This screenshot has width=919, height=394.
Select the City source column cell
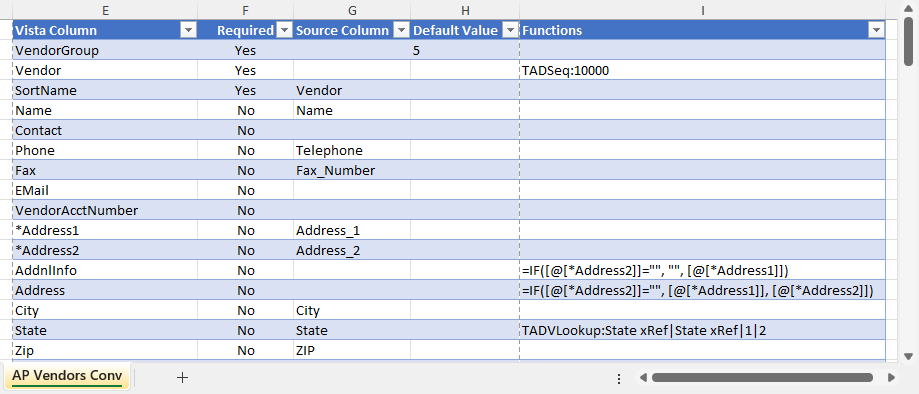tap(352, 310)
